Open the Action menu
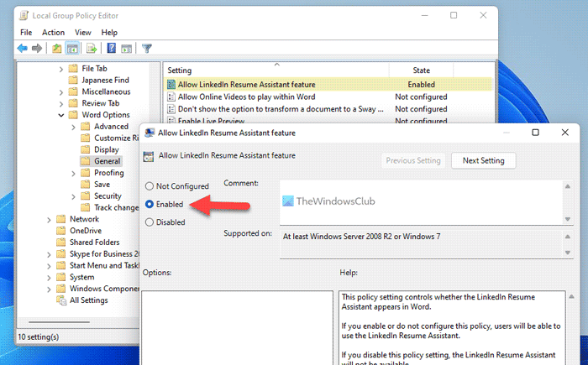The width and height of the screenshot is (588, 365). [x=53, y=33]
